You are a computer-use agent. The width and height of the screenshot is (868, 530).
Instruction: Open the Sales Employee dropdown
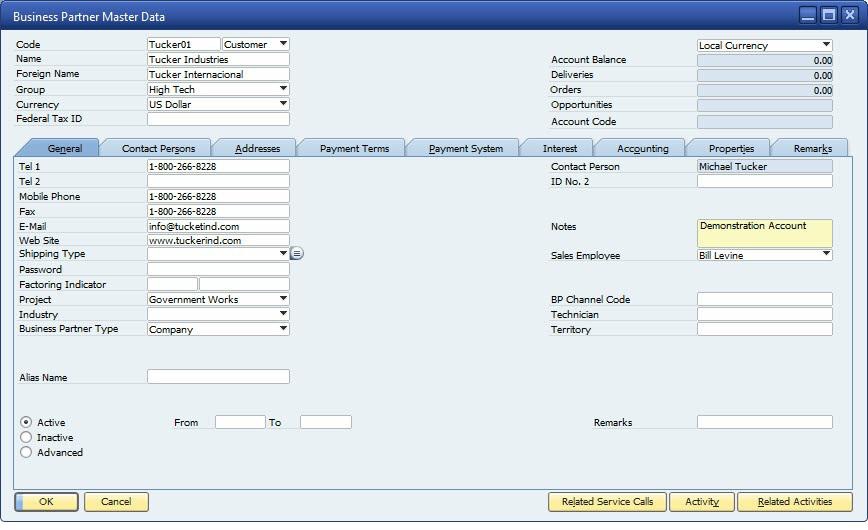click(764, 255)
